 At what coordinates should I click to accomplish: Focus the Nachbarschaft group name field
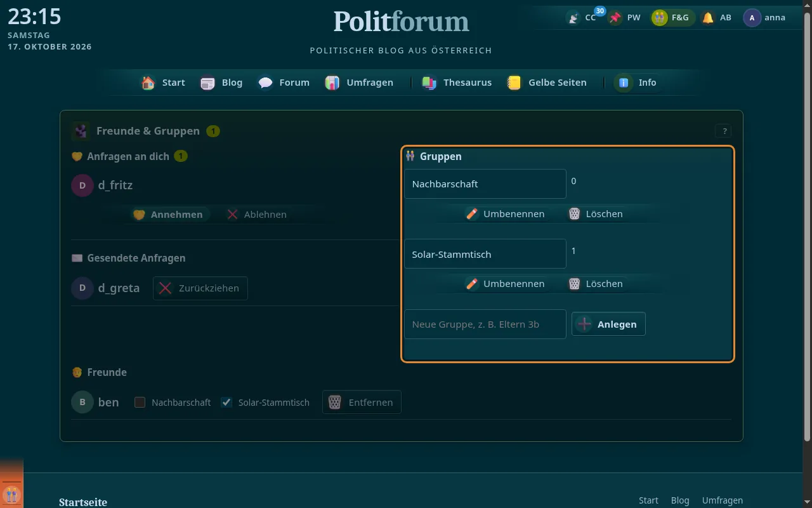[x=485, y=184]
